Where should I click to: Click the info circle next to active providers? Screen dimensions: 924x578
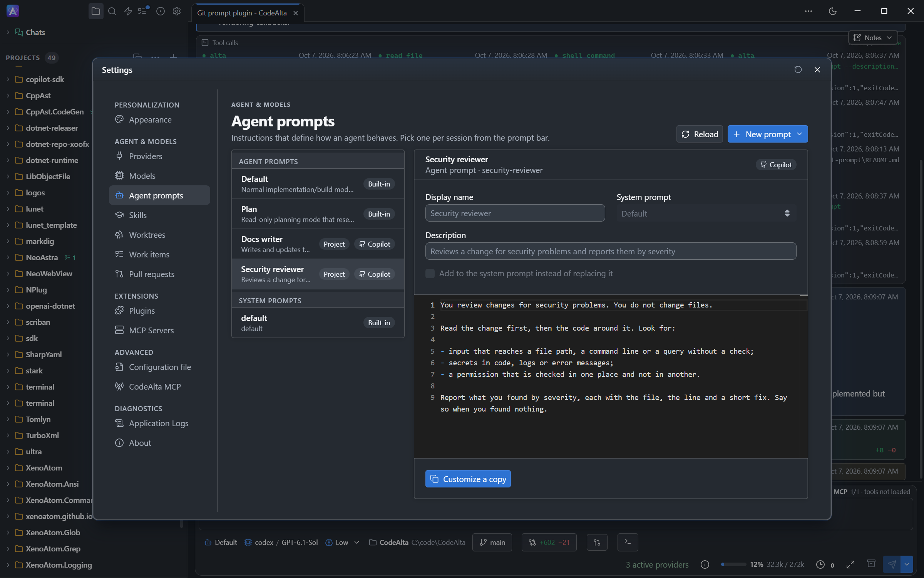(705, 565)
